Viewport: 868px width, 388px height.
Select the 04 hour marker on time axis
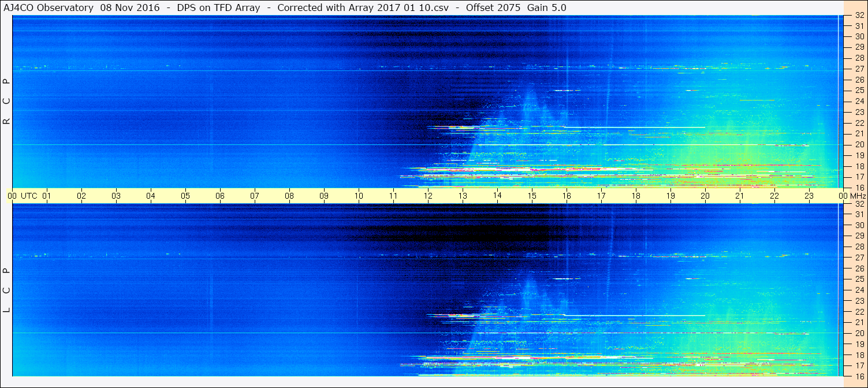pyautogui.click(x=151, y=196)
